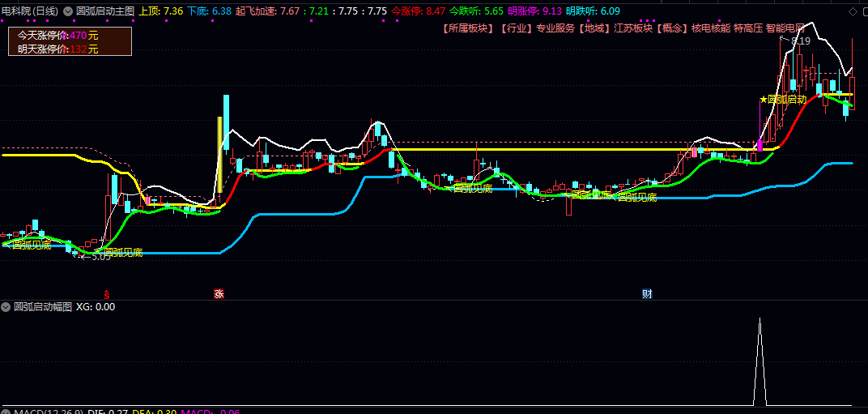This screenshot has height=414, width=868.
Task: Click the ★圆弧启动 star signal label
Action: 782,100
